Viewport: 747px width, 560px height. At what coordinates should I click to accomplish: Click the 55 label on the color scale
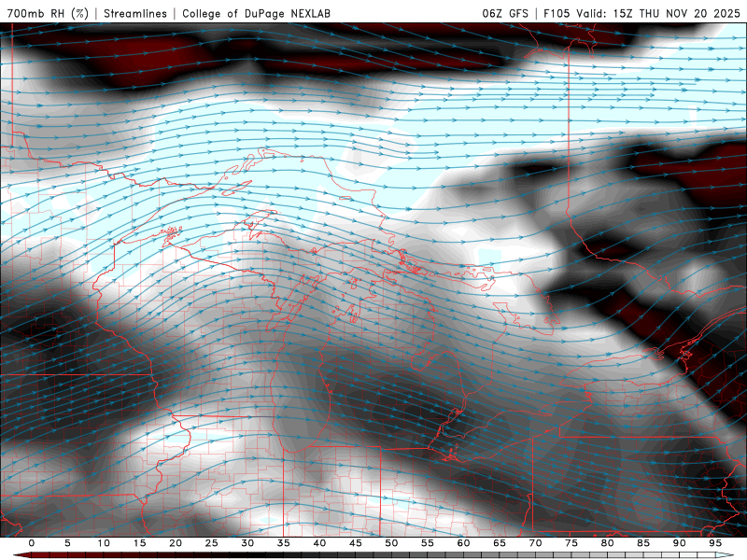tap(428, 543)
